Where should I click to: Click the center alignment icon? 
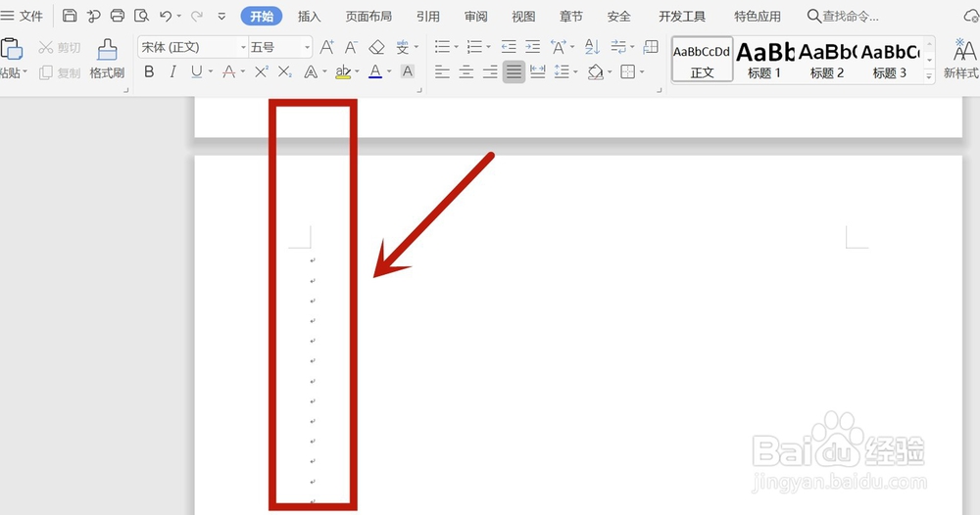(x=466, y=72)
